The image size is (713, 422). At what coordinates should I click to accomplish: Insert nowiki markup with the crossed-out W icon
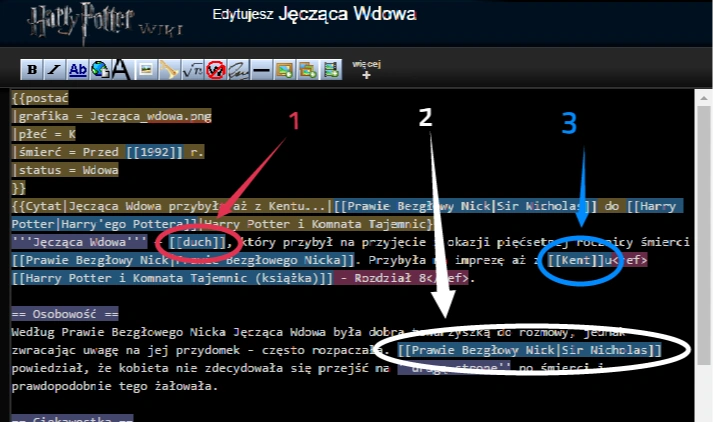(x=216, y=70)
